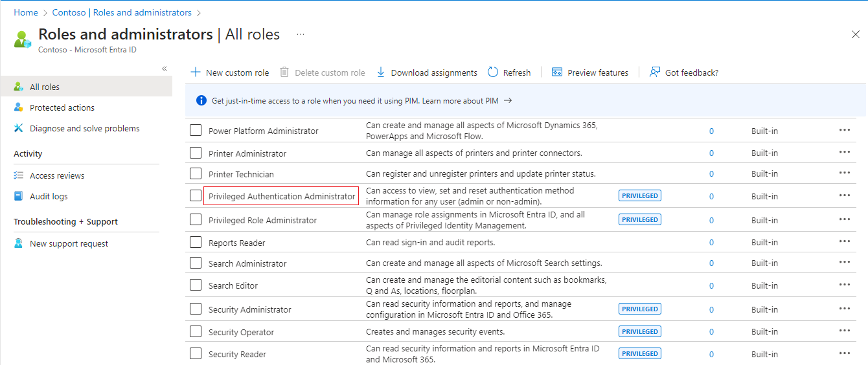
Task: Open more options for Power Platform Administrator
Action: click(x=845, y=130)
